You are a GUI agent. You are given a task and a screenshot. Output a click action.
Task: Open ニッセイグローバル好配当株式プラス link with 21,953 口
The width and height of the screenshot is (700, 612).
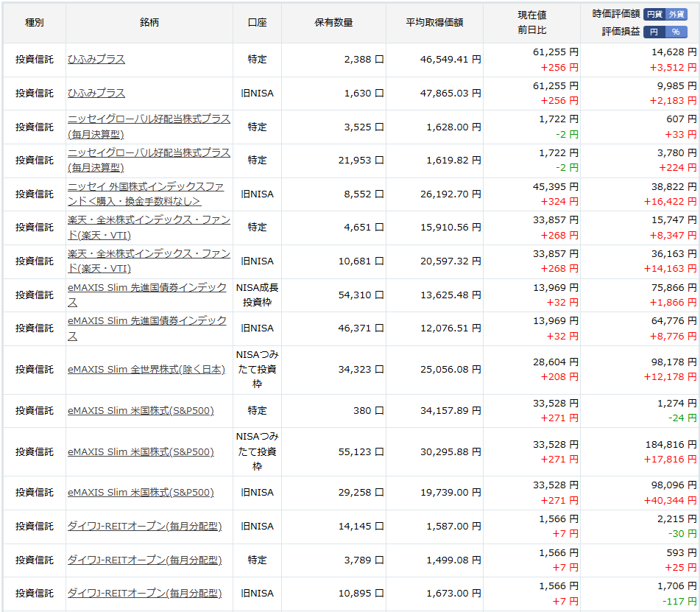149,161
